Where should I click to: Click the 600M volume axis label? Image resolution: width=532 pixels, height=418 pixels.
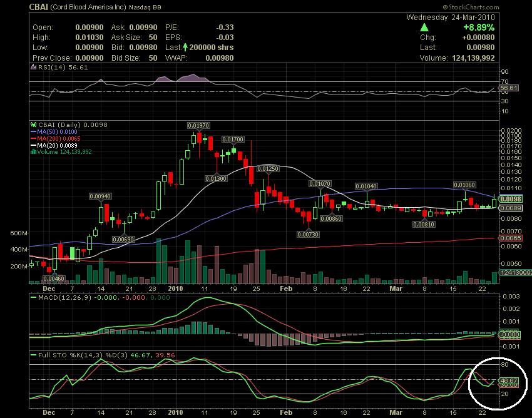19,233
